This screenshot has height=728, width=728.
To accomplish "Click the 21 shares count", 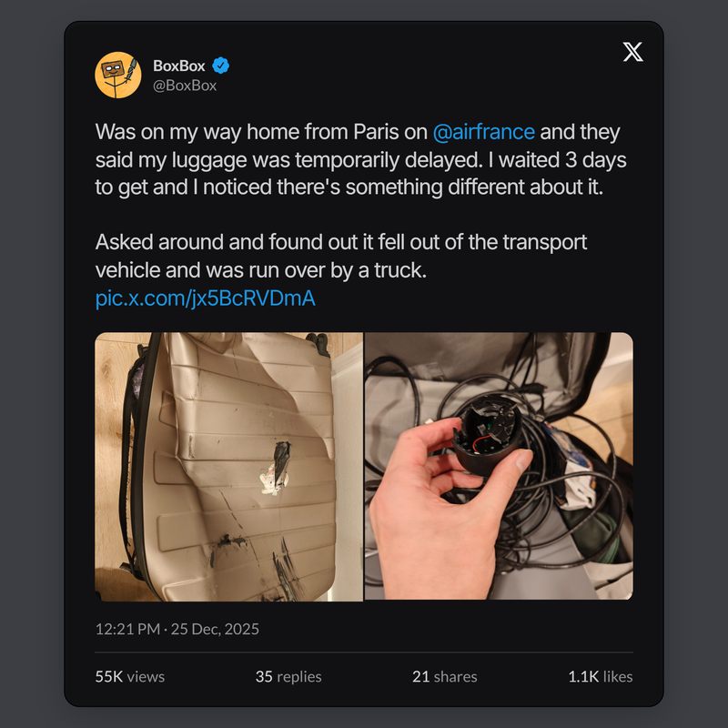I will 445,676.
